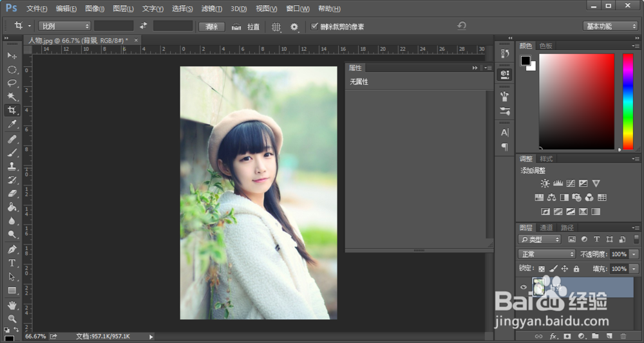Open the 比例 crop ratio dropdown
This screenshot has width=644, height=343.
(64, 26)
